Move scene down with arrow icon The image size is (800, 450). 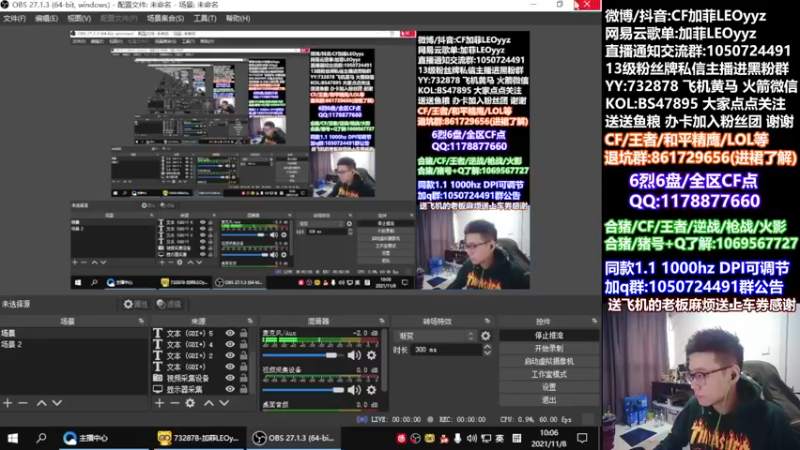pos(57,403)
